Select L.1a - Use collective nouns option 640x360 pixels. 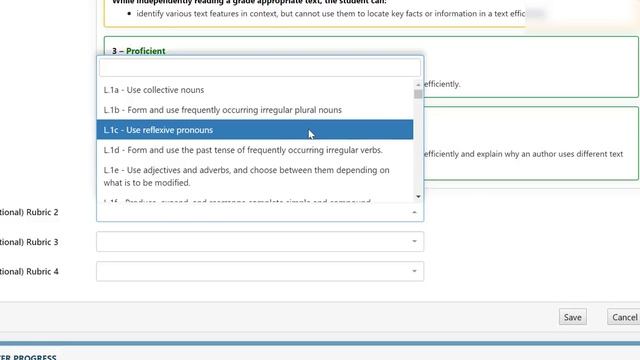pos(255,90)
